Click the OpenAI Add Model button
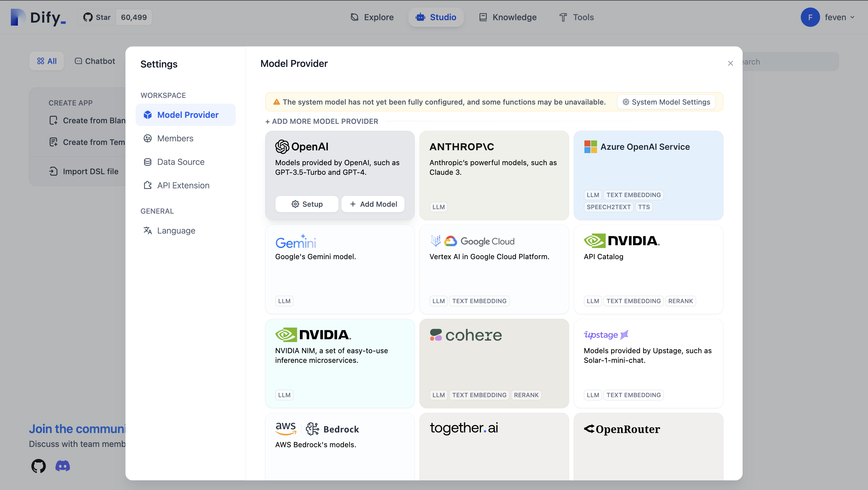Viewport: 868px width, 490px height. (x=373, y=204)
